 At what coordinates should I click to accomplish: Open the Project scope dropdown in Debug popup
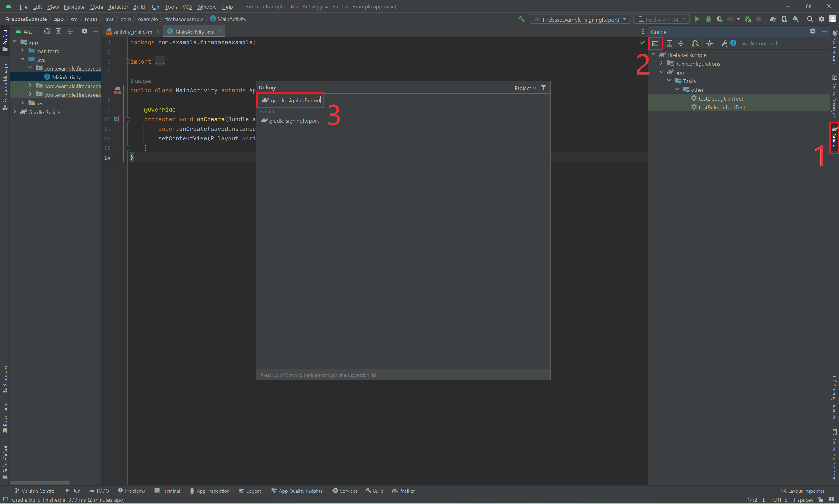[x=525, y=88]
